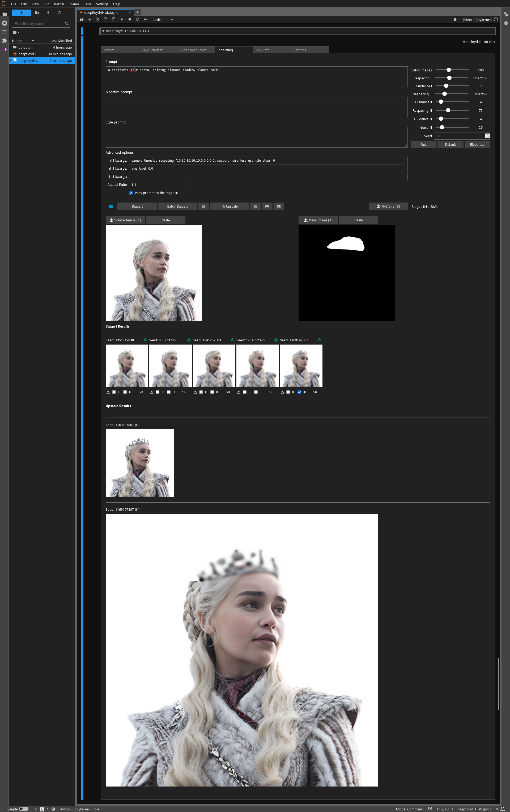Viewport: 510px width, 812px height.
Task: Save the notebook with the disk icon
Action: (82, 20)
